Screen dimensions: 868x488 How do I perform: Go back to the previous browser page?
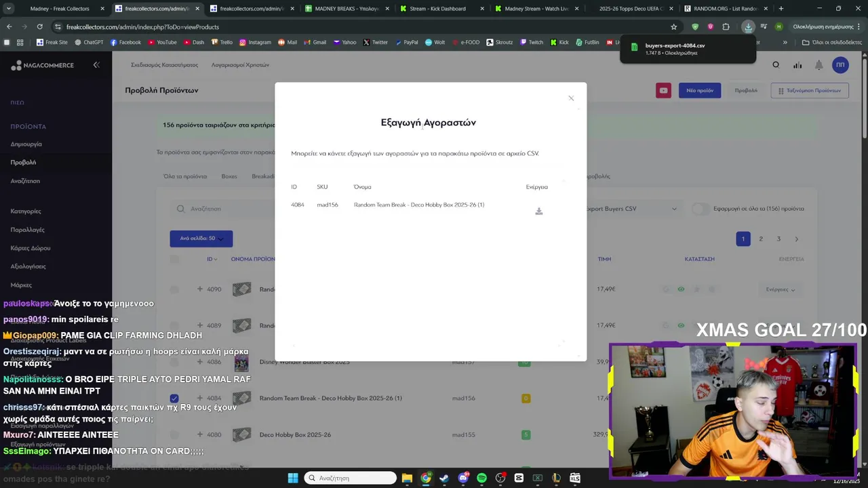click(x=9, y=27)
